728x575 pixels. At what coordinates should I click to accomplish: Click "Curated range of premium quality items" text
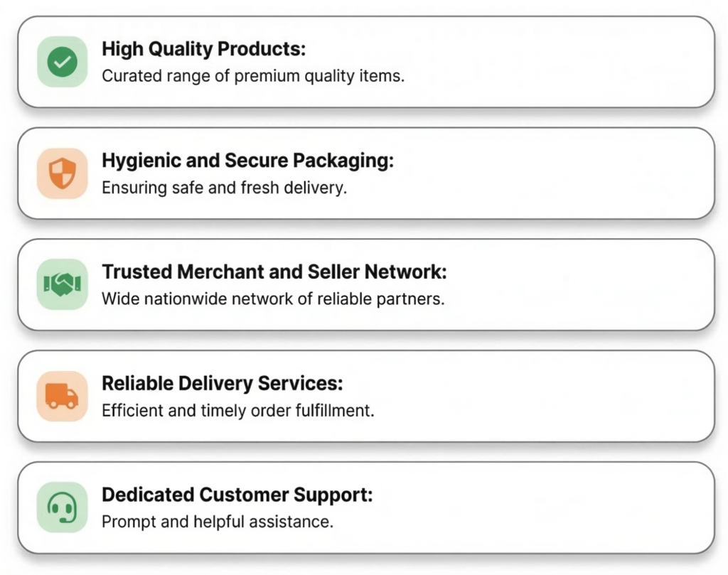(253, 76)
